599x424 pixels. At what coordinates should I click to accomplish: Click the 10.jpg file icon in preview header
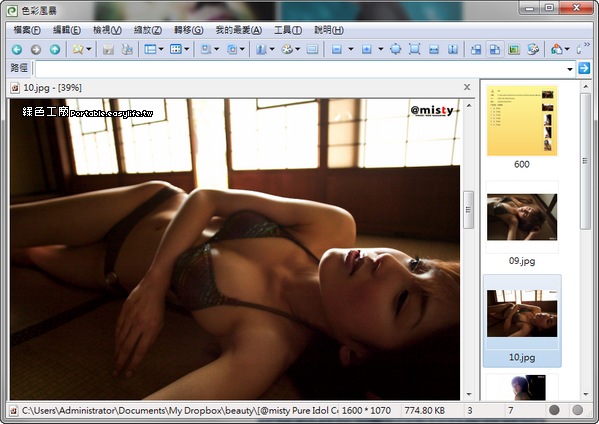coord(15,88)
